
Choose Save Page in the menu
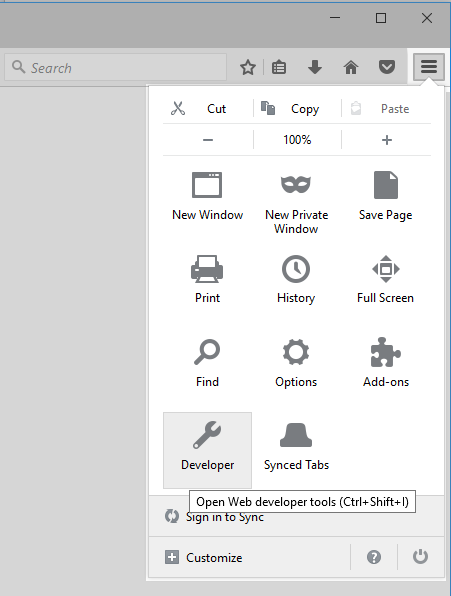pyautogui.click(x=386, y=197)
